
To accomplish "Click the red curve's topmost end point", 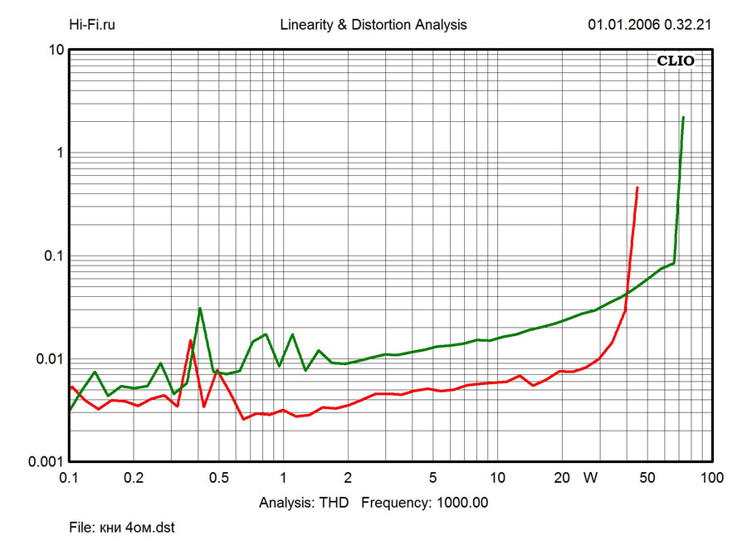I will pos(637,187).
